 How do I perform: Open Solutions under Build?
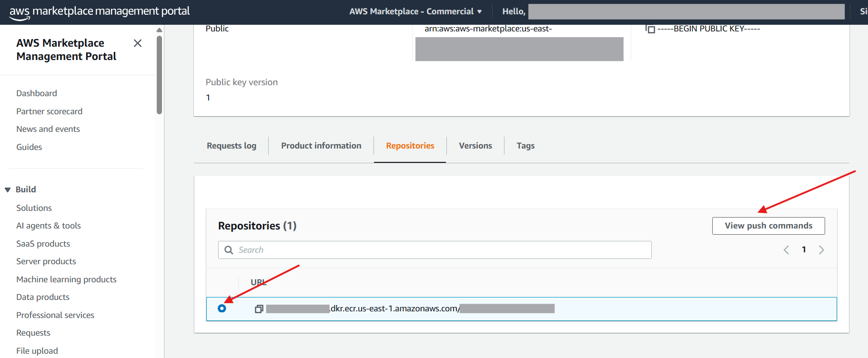click(34, 208)
